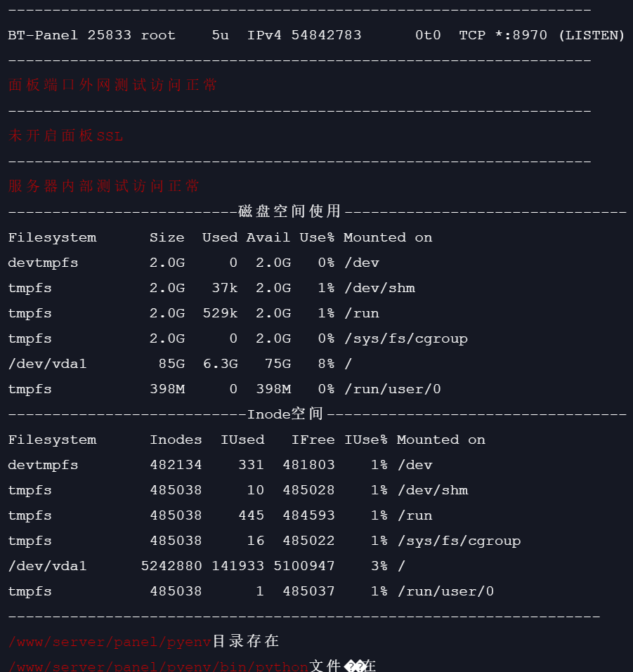Click the device number 54842783
The image size is (633, 672).
click(x=327, y=35)
